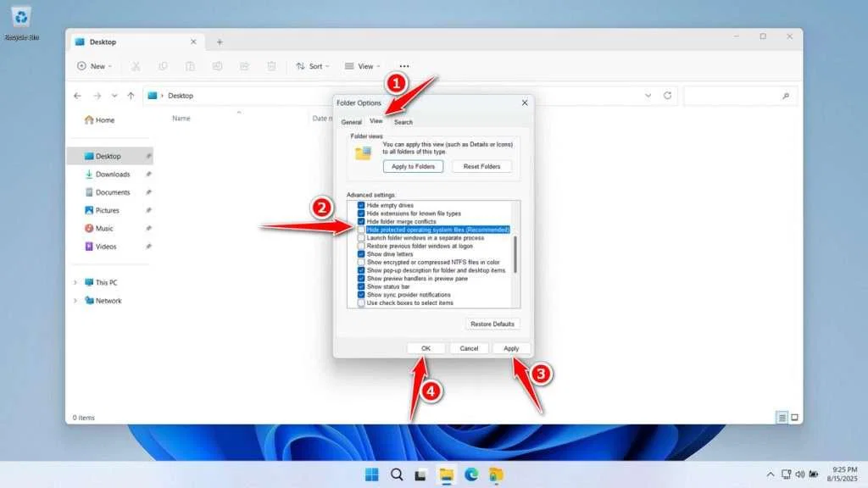Uncheck Show status bar
868x488 pixels.
361,286
